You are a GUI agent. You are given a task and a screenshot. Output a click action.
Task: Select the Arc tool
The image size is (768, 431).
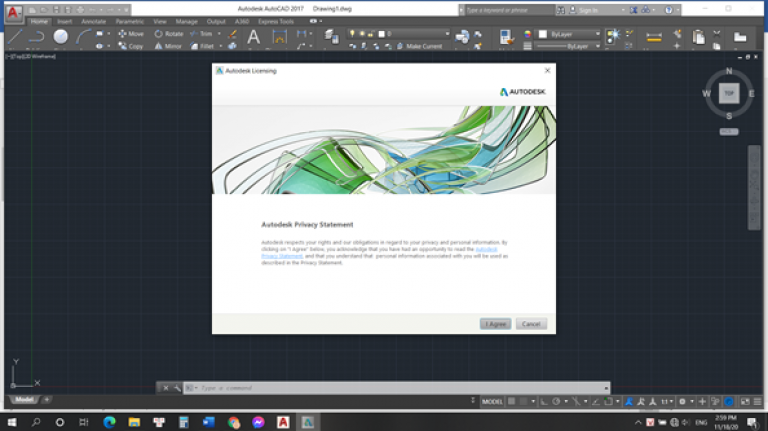(x=83, y=36)
